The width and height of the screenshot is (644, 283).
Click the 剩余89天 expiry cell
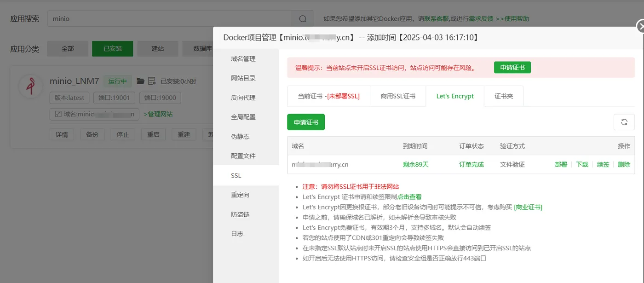coord(415,164)
